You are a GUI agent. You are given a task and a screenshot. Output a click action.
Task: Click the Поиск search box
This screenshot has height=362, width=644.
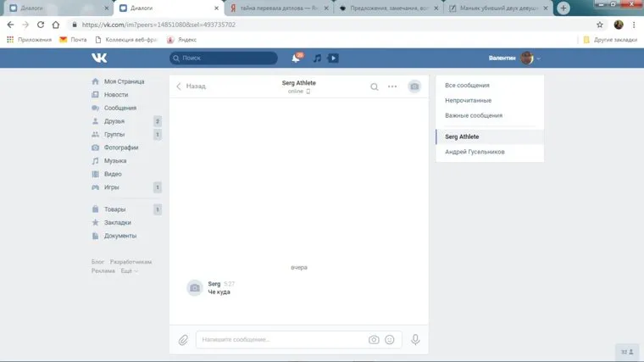click(224, 58)
